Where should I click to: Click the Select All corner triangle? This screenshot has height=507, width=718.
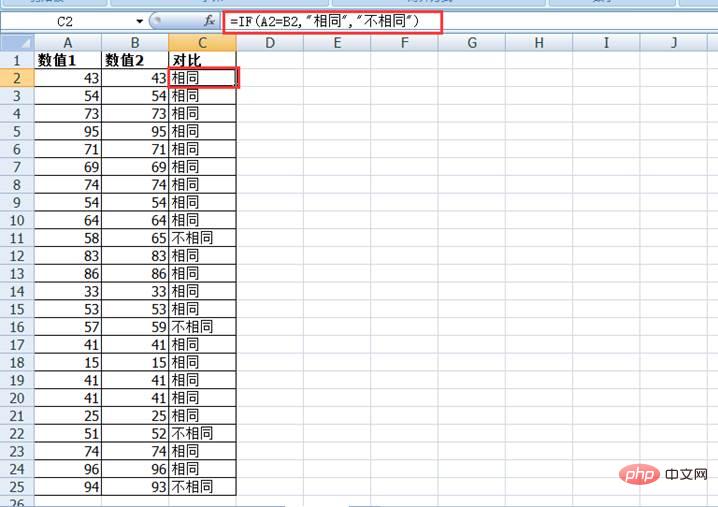(17, 43)
